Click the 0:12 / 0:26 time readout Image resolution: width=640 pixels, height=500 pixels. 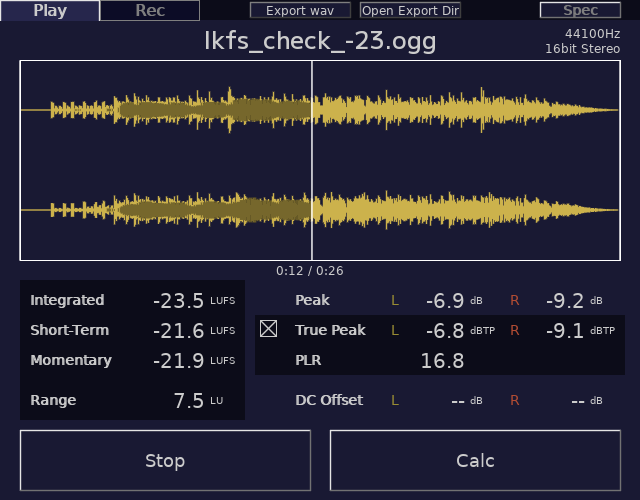pos(310,271)
